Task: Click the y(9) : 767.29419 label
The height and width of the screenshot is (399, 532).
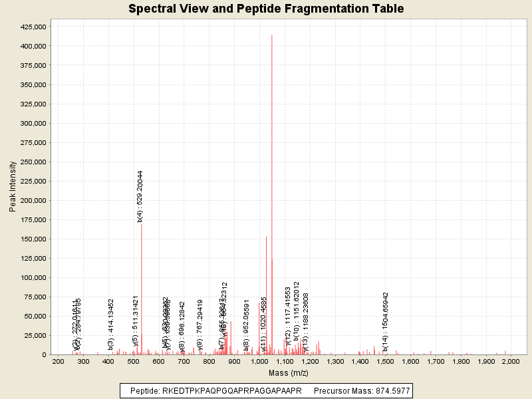Action: [200, 325]
